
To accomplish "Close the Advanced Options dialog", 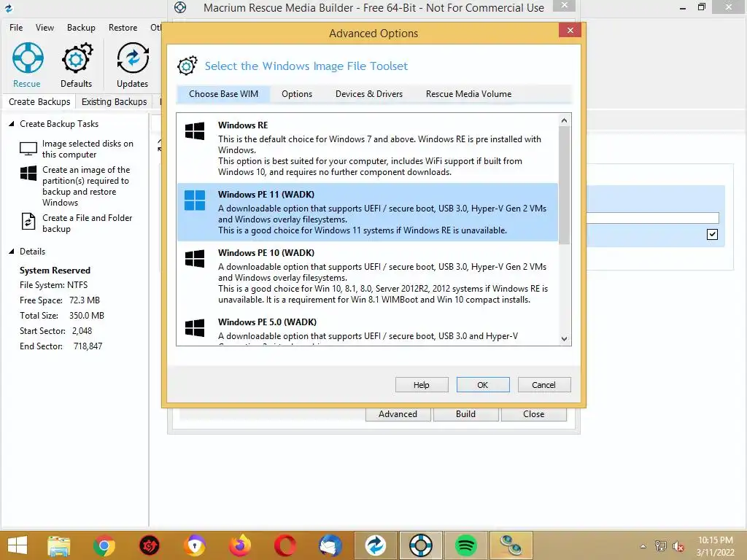I will point(570,31).
